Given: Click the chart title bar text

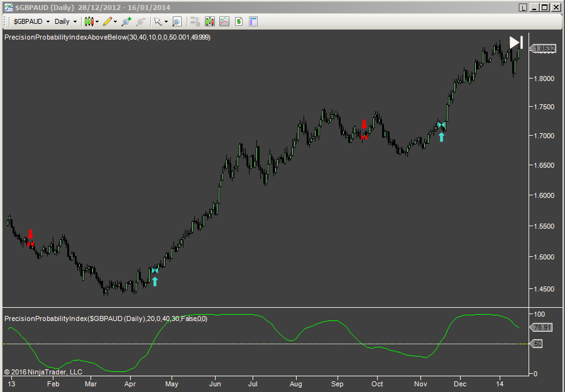Looking at the screenshot, I should pos(92,8).
